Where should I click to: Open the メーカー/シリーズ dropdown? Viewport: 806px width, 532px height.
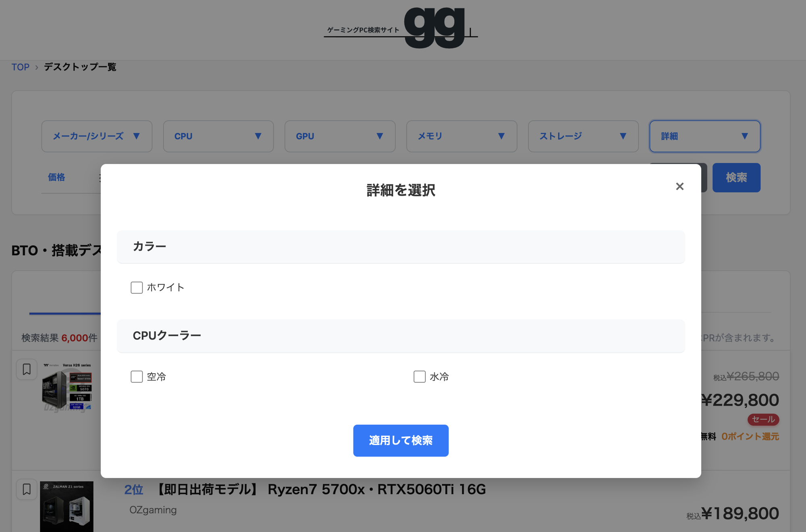point(97,136)
